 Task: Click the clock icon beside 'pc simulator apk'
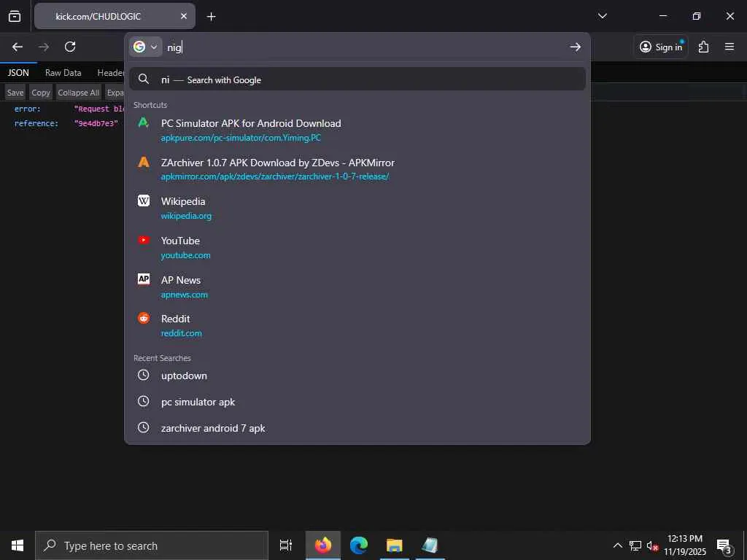click(x=144, y=402)
